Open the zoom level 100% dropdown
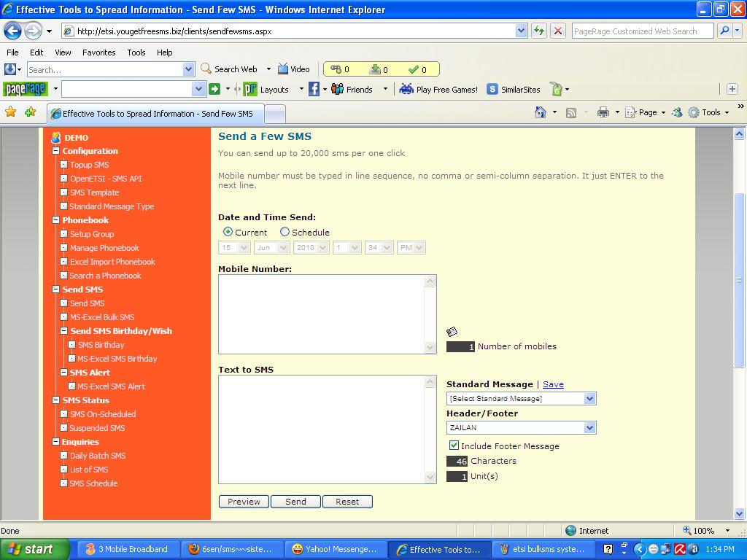The image size is (747, 560). pos(727,531)
